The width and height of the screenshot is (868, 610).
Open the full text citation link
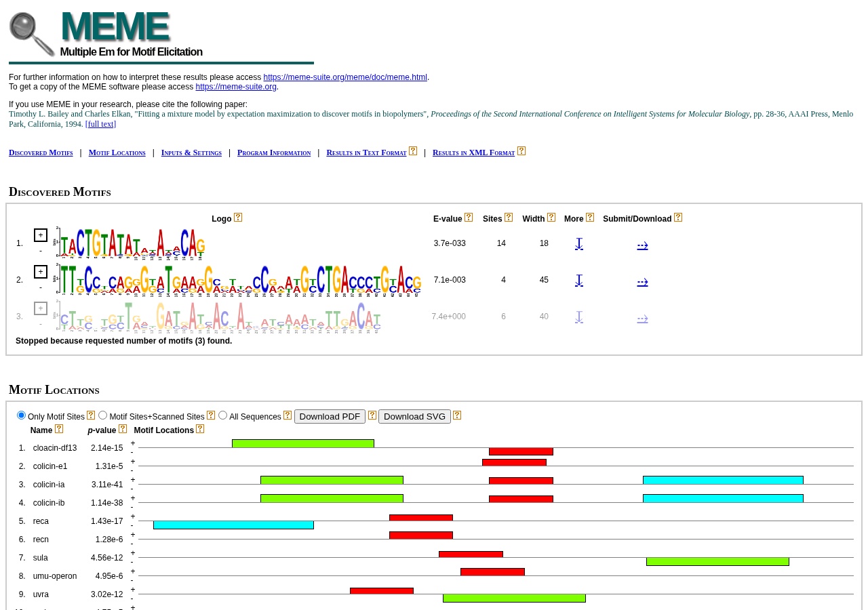click(x=101, y=124)
